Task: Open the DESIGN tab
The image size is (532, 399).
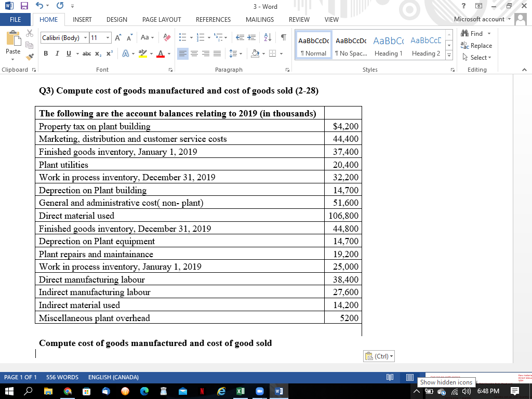Action: pyautogui.click(x=117, y=20)
